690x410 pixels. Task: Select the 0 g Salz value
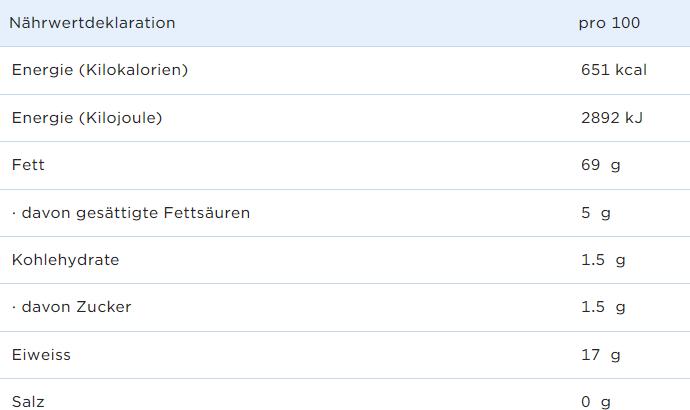point(596,402)
